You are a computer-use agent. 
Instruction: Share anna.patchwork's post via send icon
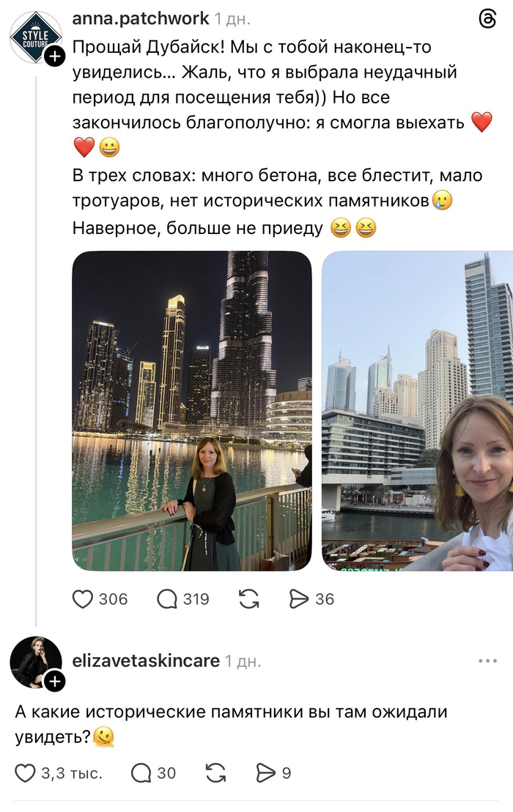click(x=299, y=599)
